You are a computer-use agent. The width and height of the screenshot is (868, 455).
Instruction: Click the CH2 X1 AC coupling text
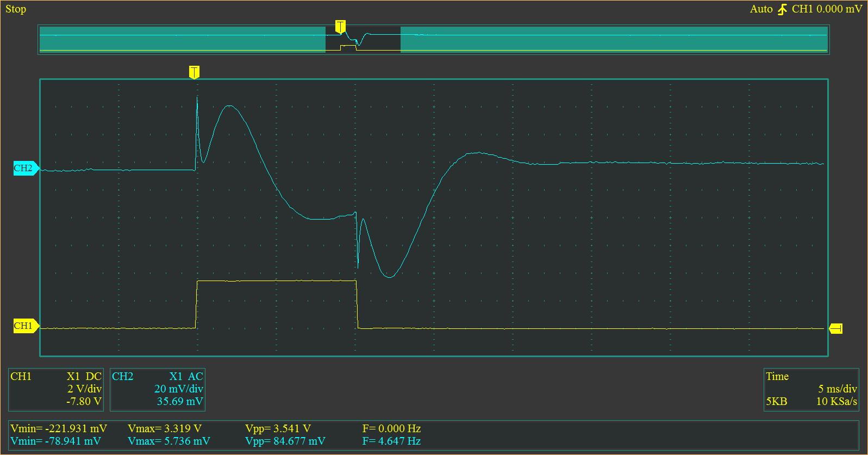tap(186, 376)
